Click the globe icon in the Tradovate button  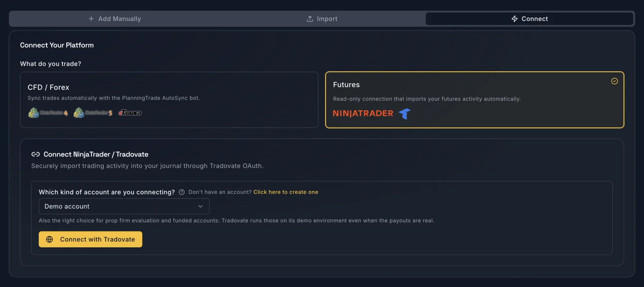coord(50,240)
